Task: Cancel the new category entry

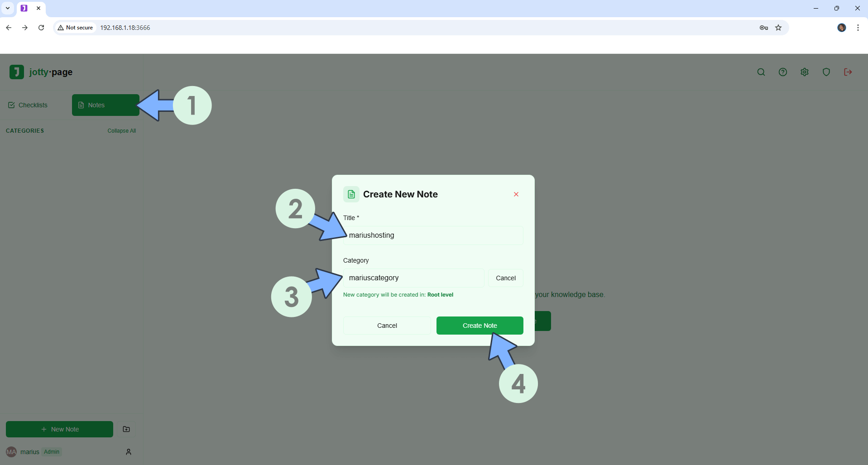Action: 505,278
